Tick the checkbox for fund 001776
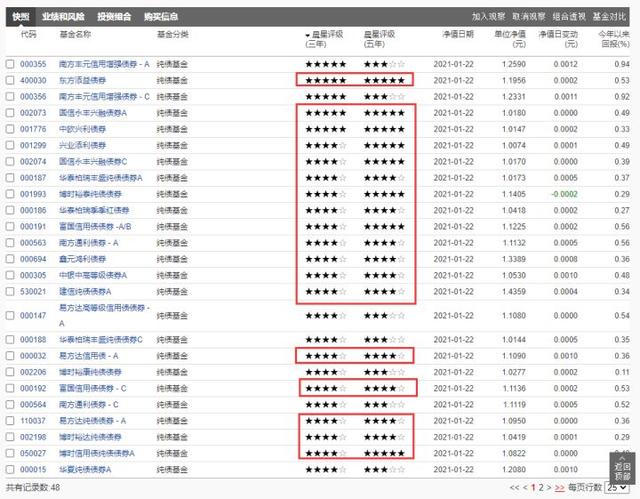Viewport: 640px width, 499px height. tap(10, 129)
